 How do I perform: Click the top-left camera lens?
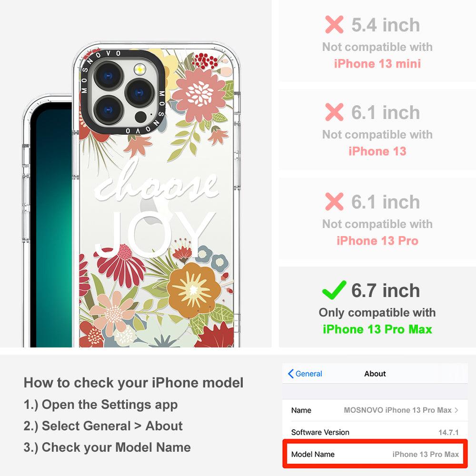(109, 76)
